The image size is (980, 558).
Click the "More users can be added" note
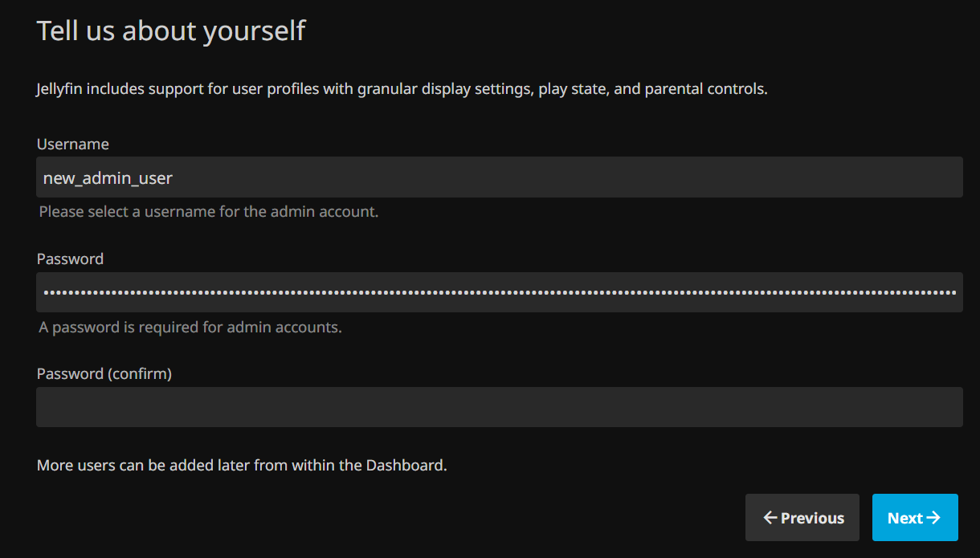pos(241,466)
